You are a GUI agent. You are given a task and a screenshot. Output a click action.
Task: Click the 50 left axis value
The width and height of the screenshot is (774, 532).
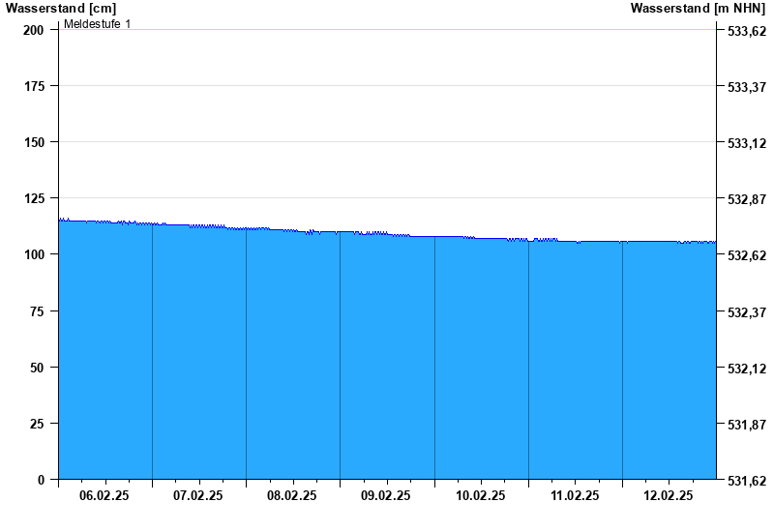37,368
